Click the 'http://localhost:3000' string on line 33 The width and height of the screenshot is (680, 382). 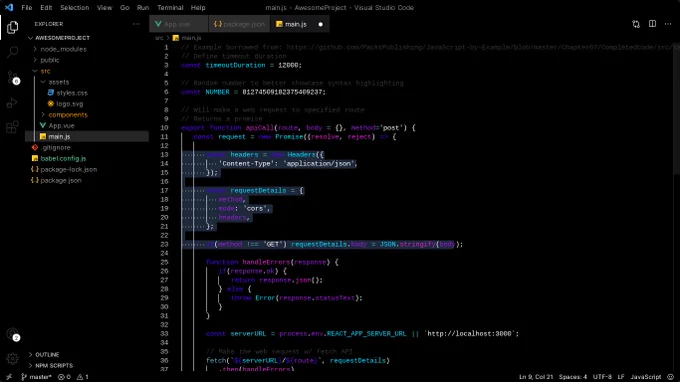tap(469, 333)
